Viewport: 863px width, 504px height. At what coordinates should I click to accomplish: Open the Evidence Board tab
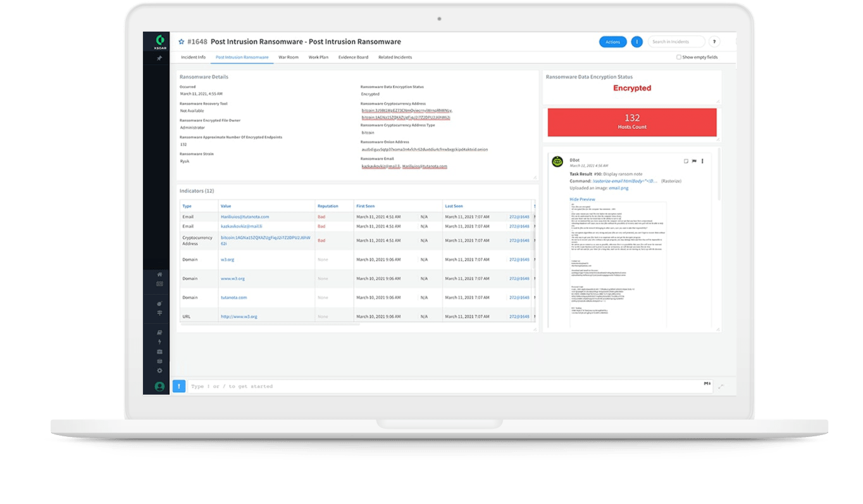pos(353,57)
